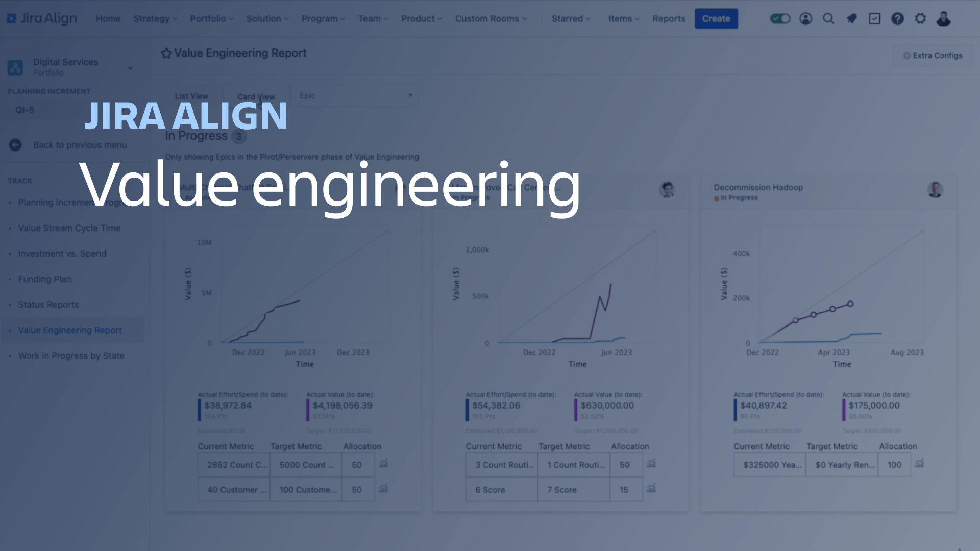The image size is (980, 551).
Task: Click the settings gear icon
Action: pos(919,18)
